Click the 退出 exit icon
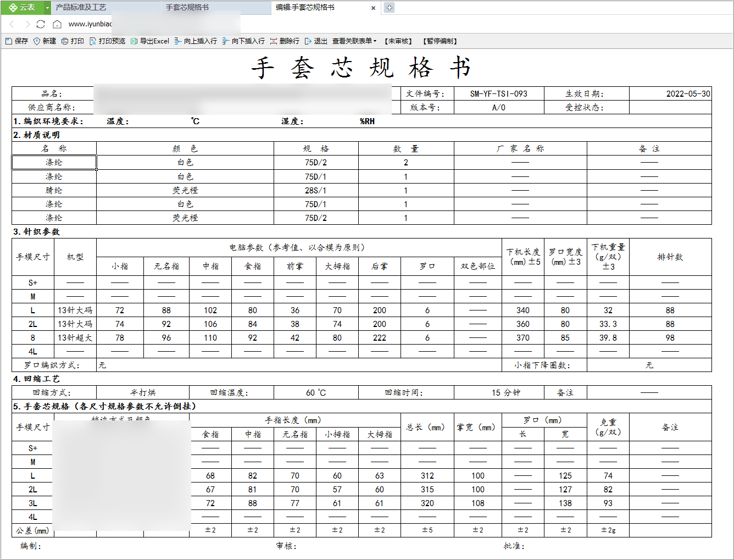The image size is (734, 560). click(x=308, y=41)
